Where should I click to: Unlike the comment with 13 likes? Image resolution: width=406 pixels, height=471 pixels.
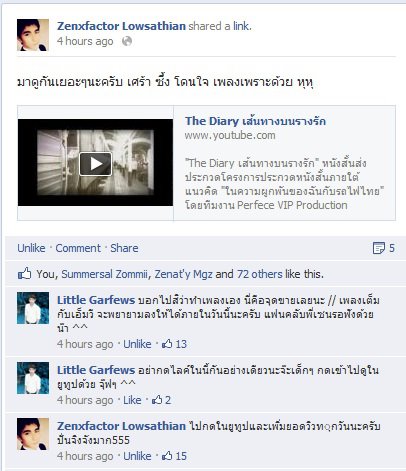pos(137,344)
